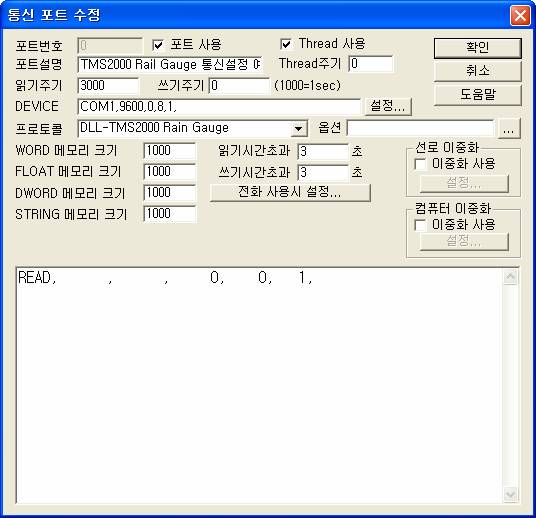Click the 쓰기주기 input field
This screenshot has height=518, width=536.
click(x=239, y=86)
